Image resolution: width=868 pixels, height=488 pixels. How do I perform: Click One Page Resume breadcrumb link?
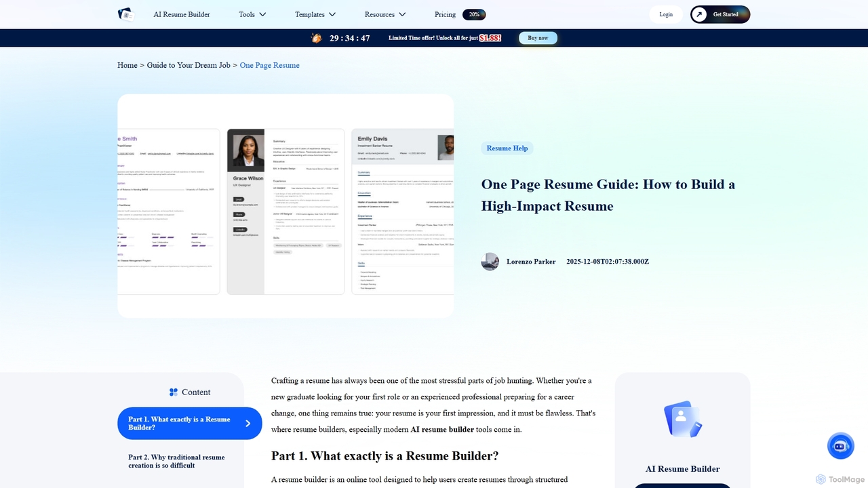[269, 65]
